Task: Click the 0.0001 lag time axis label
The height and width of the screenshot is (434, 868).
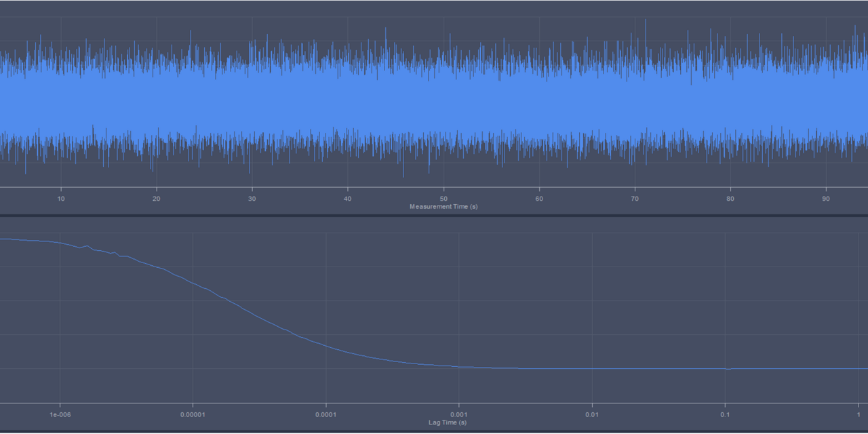Action: click(325, 414)
